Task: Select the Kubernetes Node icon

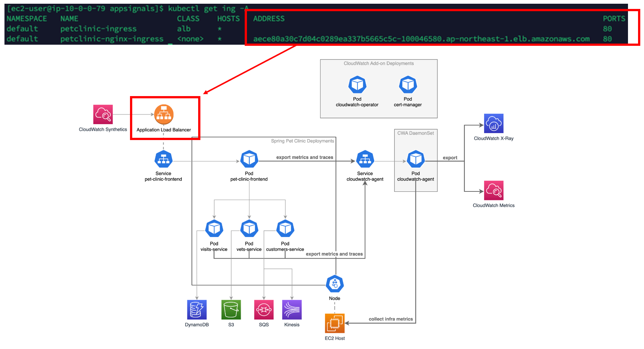Action: 334,284
